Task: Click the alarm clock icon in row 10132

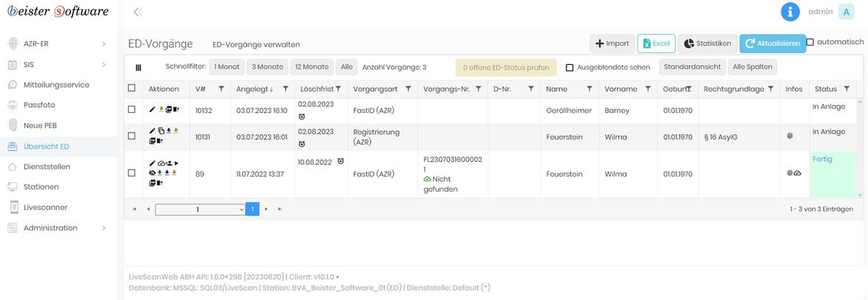Action: point(301,117)
